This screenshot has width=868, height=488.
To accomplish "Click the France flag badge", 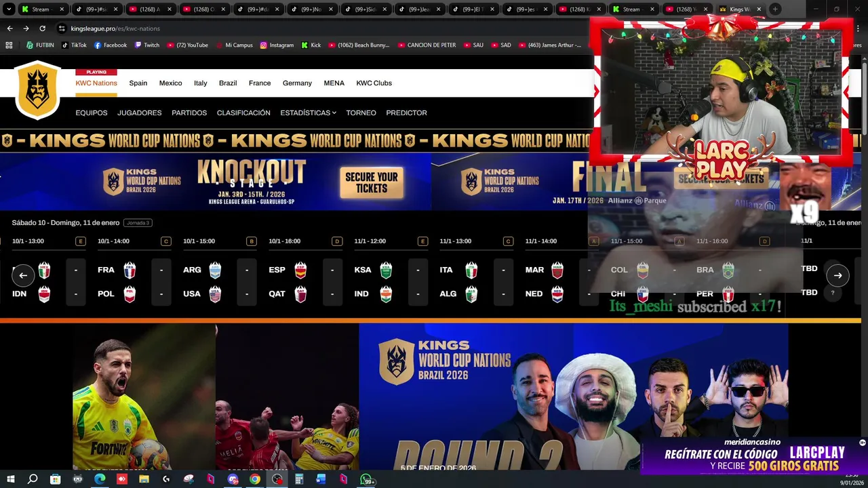I will point(130,270).
